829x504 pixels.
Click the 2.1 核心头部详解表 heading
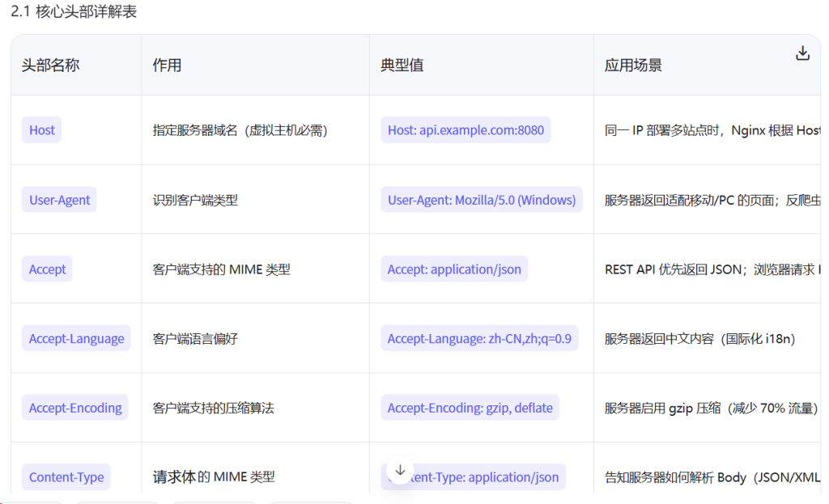tap(74, 14)
